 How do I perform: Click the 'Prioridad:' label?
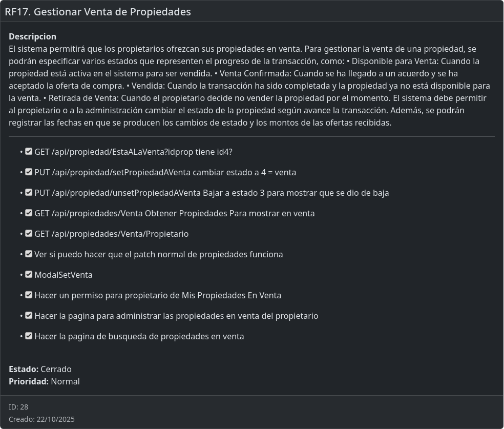pyautogui.click(x=29, y=381)
